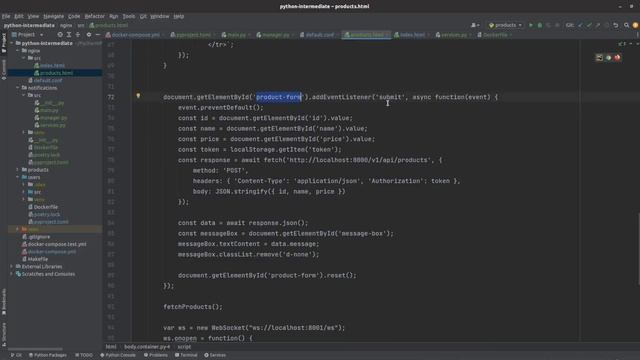Expand Scratches and Consoles node
This screenshot has height=360, width=640.
(12, 274)
